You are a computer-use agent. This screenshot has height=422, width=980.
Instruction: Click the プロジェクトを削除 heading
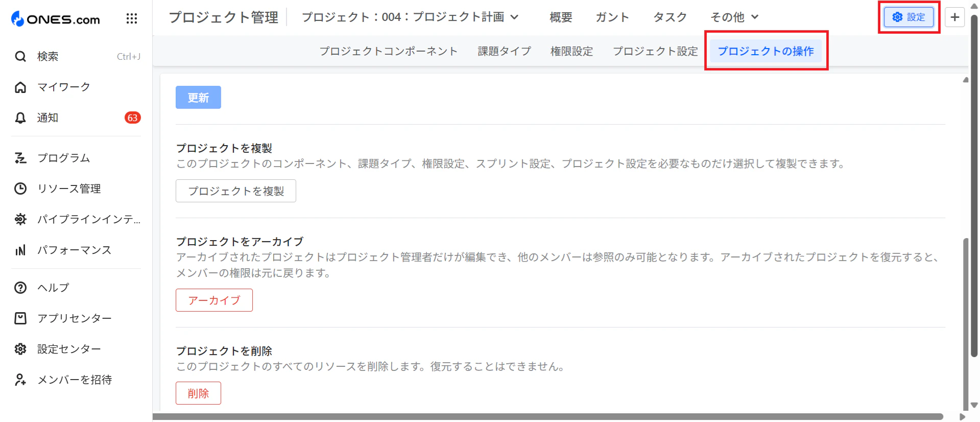point(224,351)
